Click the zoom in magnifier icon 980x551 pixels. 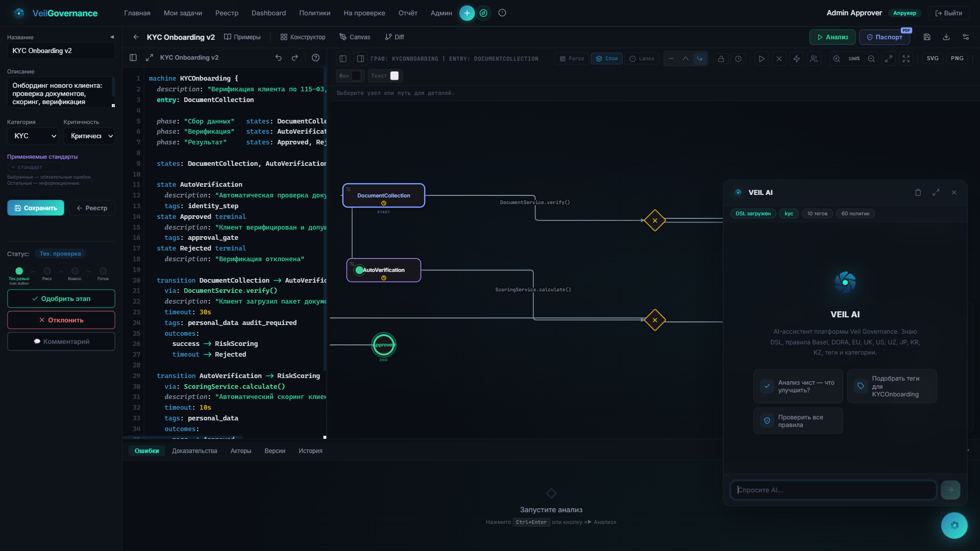coord(837,59)
